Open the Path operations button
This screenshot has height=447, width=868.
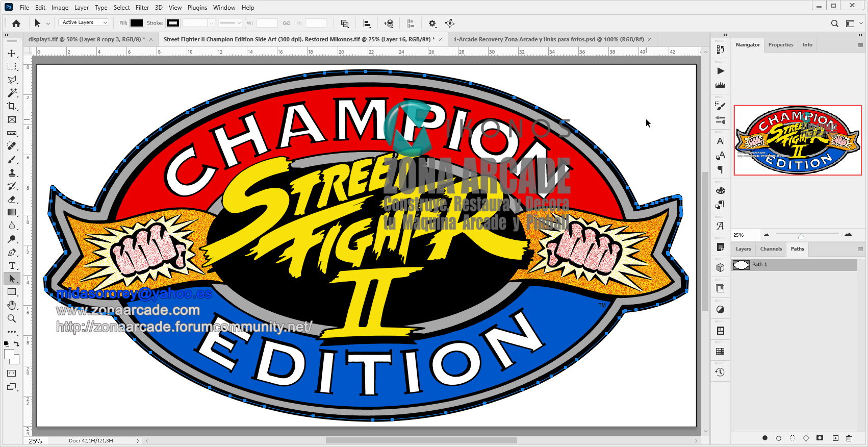(345, 23)
